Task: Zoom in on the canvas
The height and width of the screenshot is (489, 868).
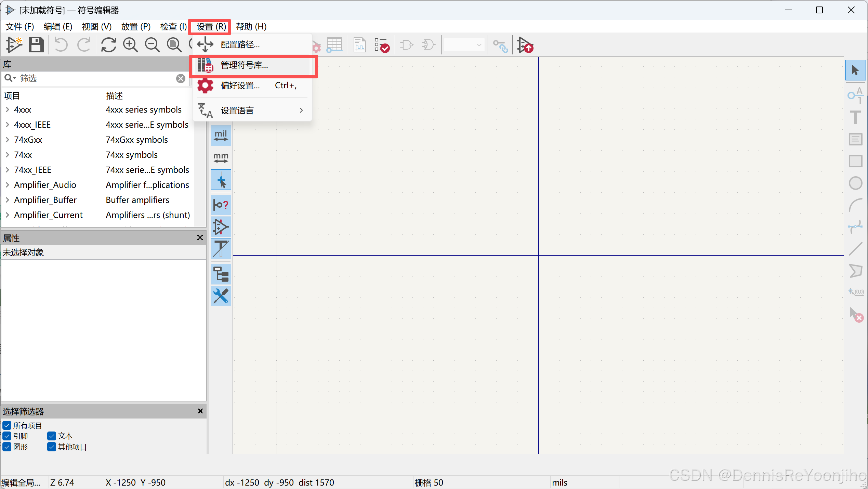Action: pyautogui.click(x=131, y=45)
